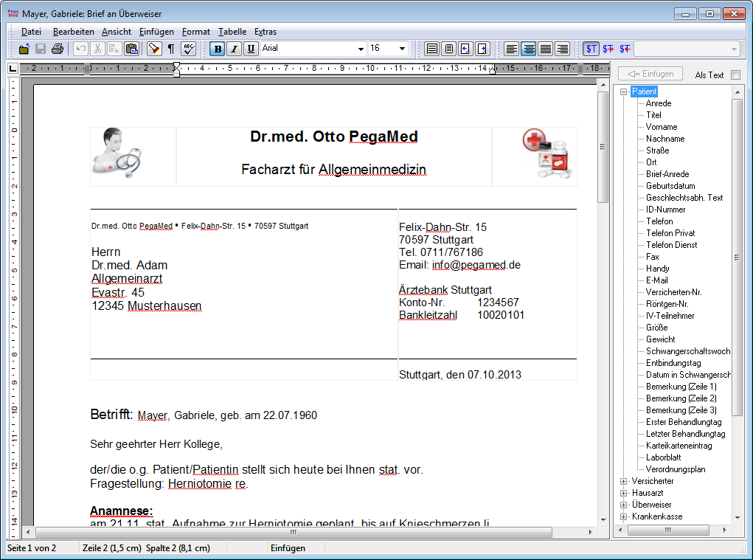Open the Arial font dropdown
753x560 pixels.
tap(361, 49)
